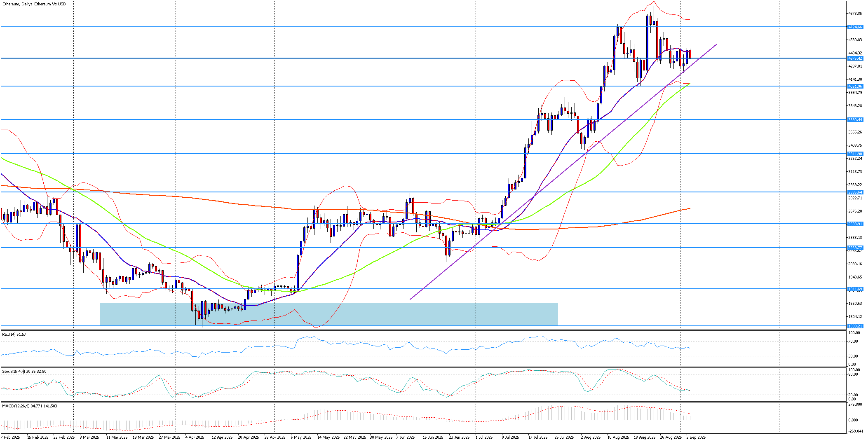This screenshot has height=442, width=868.
Task: Click the RSI(14) indicator label
Action: (x=14, y=334)
